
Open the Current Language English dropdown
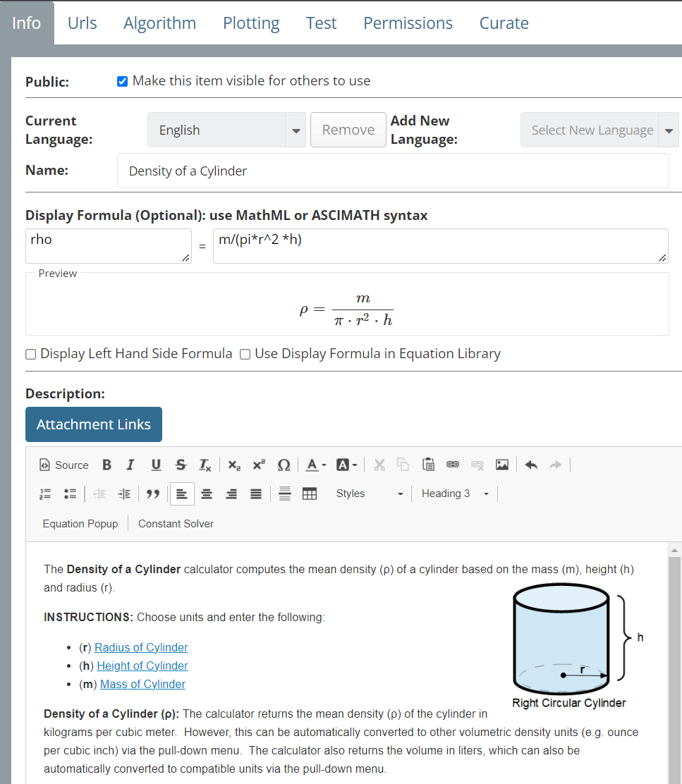click(x=226, y=130)
